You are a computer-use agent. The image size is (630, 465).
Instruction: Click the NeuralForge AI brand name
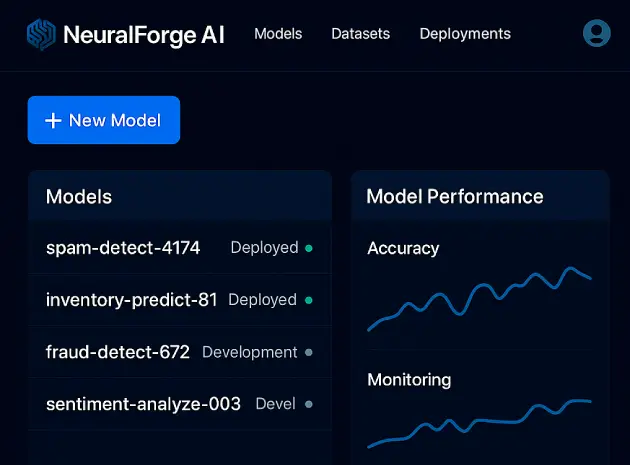click(144, 35)
